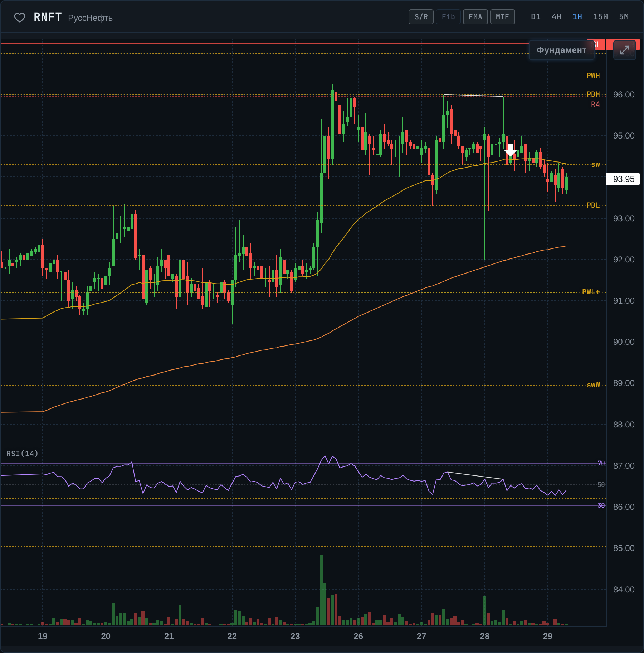Click the RSI 30 oversold label
The image size is (644, 653).
(x=601, y=505)
